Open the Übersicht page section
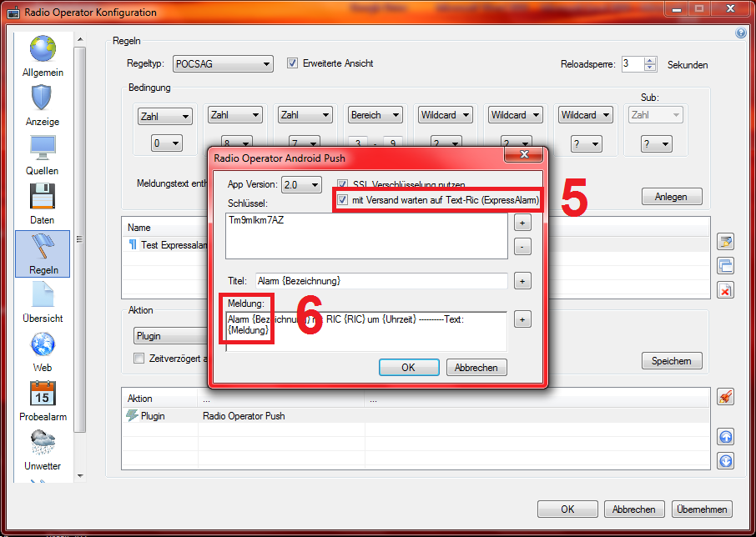 pos(43,303)
